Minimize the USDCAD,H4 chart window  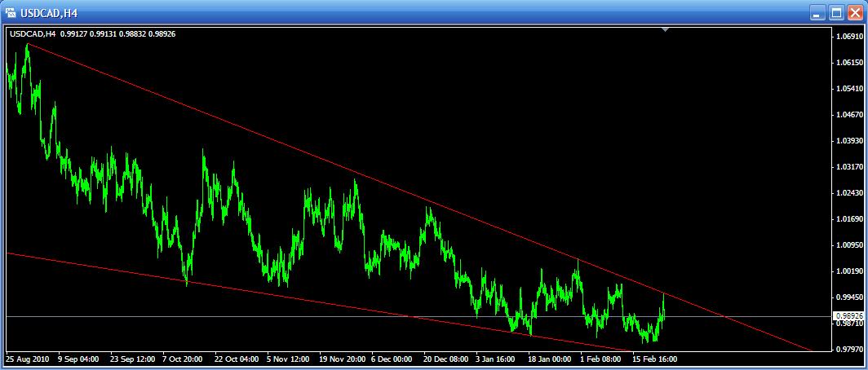point(817,13)
